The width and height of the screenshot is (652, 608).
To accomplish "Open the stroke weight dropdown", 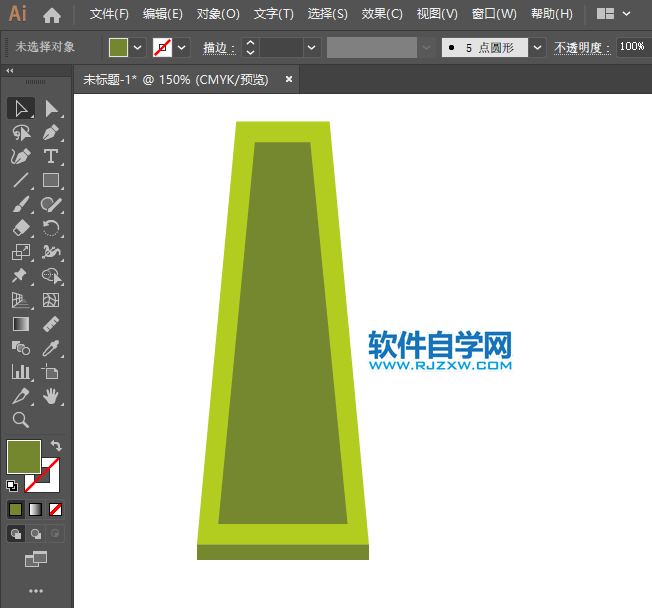I will pyautogui.click(x=311, y=47).
